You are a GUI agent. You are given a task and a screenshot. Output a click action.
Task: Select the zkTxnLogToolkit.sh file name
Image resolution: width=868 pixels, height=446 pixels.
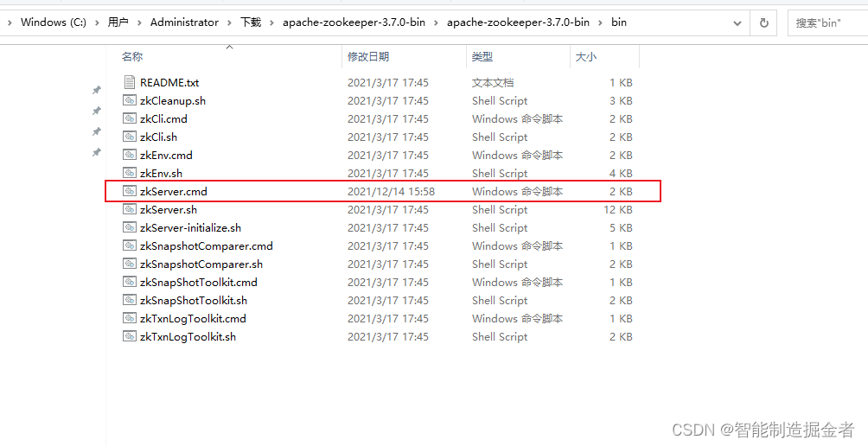pyautogui.click(x=188, y=336)
